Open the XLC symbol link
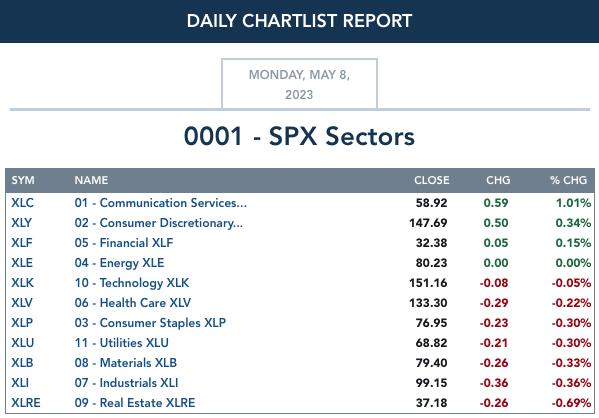Image resolution: width=599 pixels, height=418 pixels. click(22, 203)
